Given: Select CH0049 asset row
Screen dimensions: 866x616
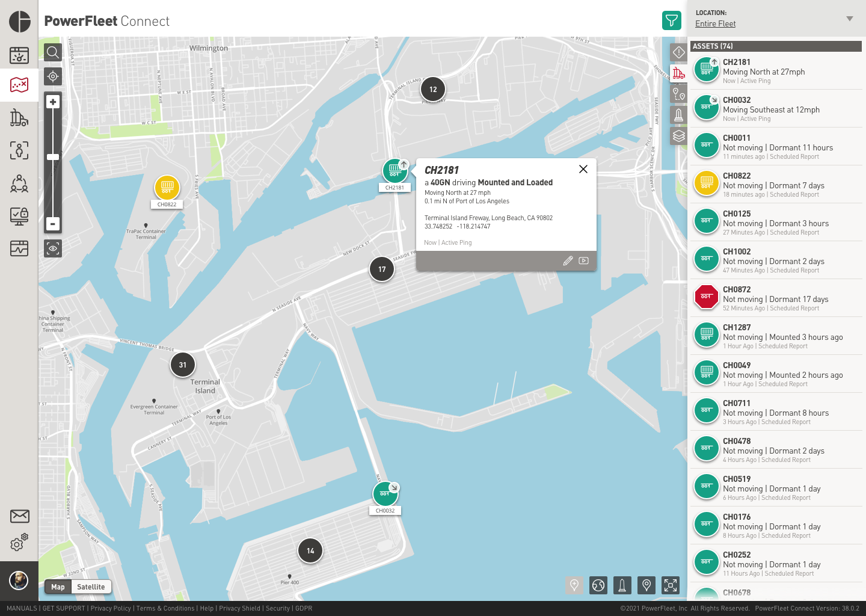Looking at the screenshot, I should [776, 374].
